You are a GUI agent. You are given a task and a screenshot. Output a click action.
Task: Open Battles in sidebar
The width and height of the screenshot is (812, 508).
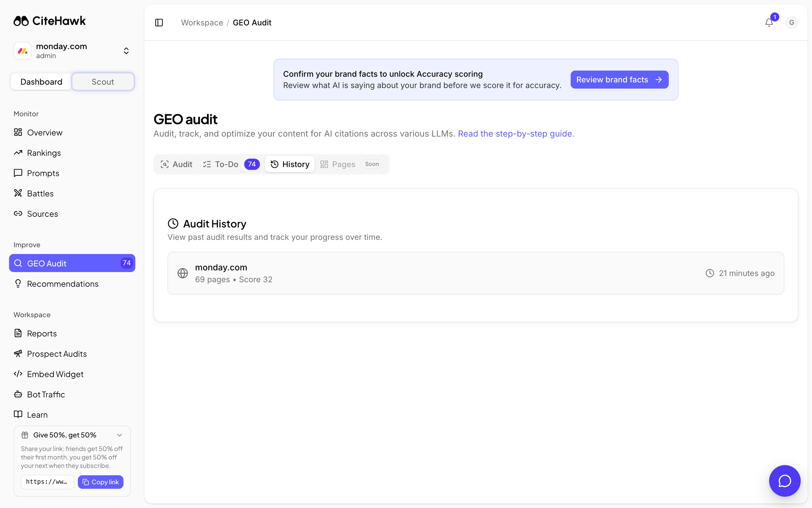[x=72, y=194]
